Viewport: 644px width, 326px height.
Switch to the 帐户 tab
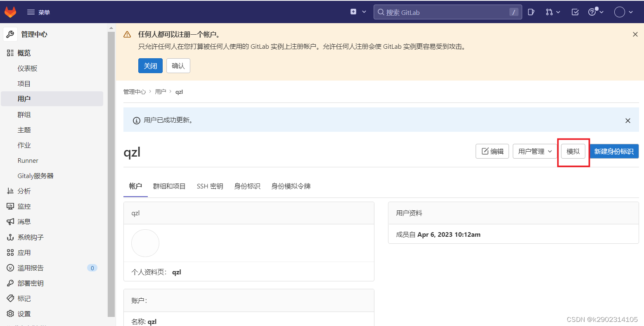tap(135, 186)
